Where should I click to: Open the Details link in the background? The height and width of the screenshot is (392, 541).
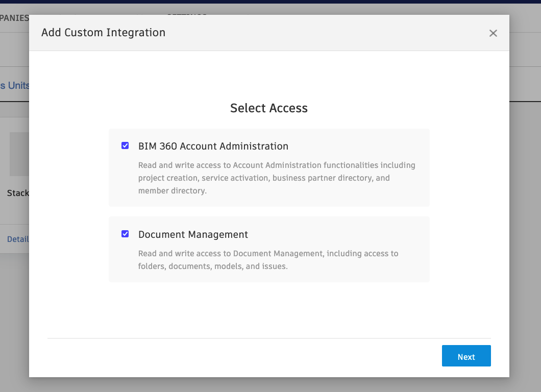point(17,239)
